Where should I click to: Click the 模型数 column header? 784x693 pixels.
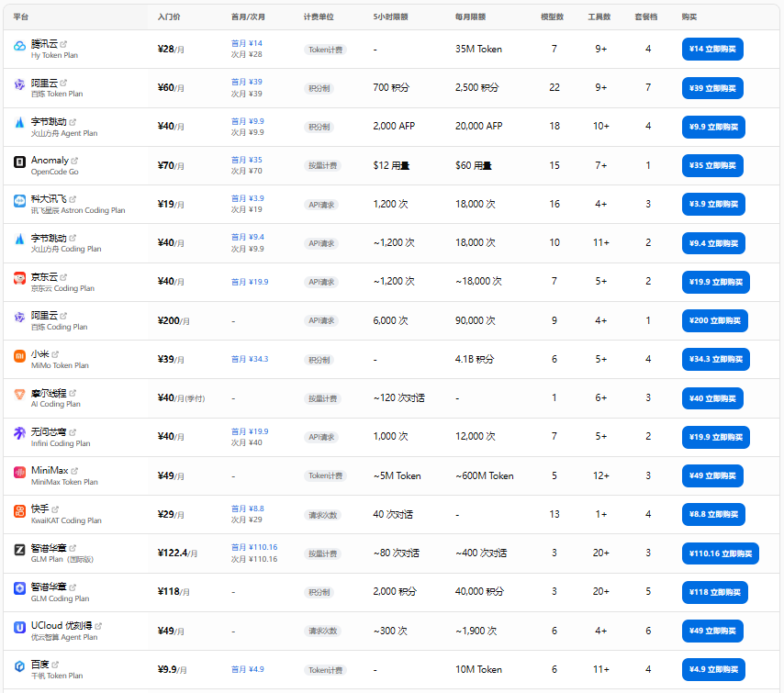(x=552, y=17)
